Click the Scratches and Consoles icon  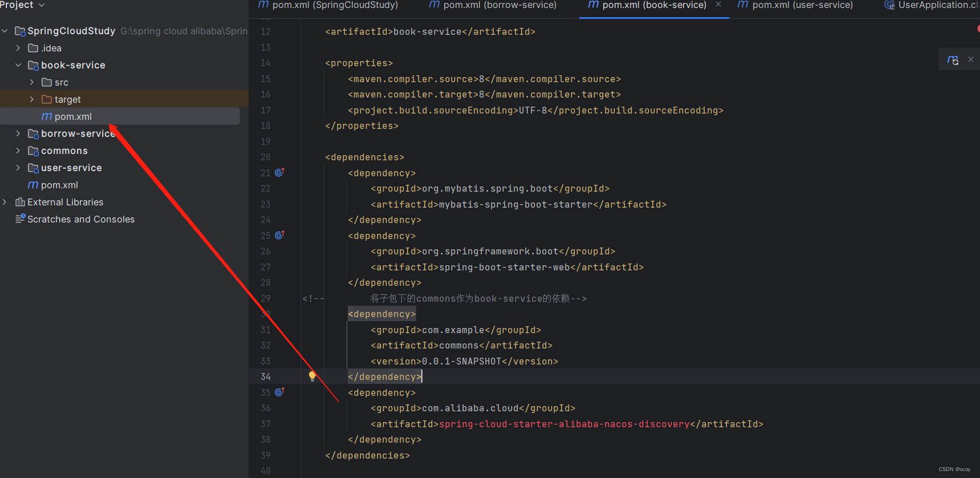pyautogui.click(x=20, y=218)
